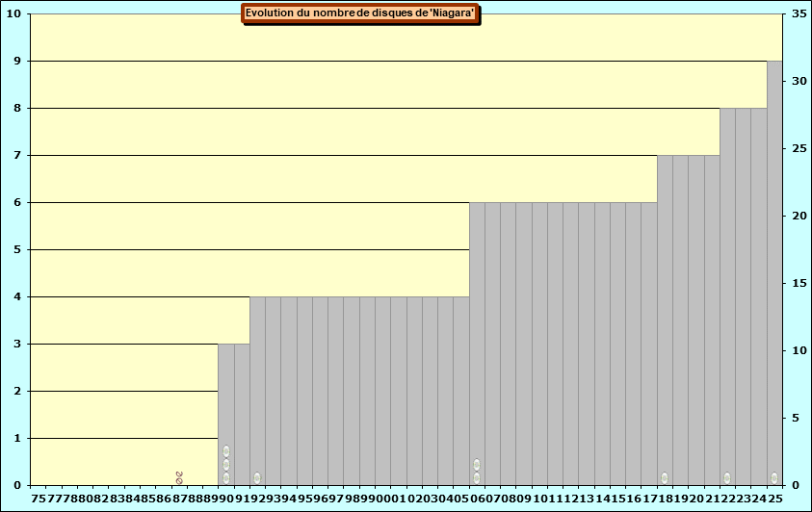Click the value 35 on the right axis
Screen dimensions: 812x512
(799, 14)
